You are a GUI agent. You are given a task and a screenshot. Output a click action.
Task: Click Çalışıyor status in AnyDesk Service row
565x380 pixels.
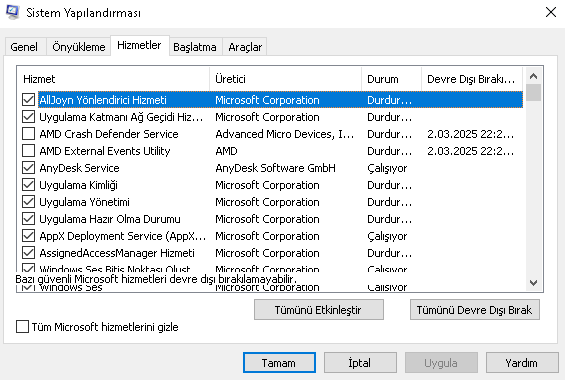coord(387,167)
